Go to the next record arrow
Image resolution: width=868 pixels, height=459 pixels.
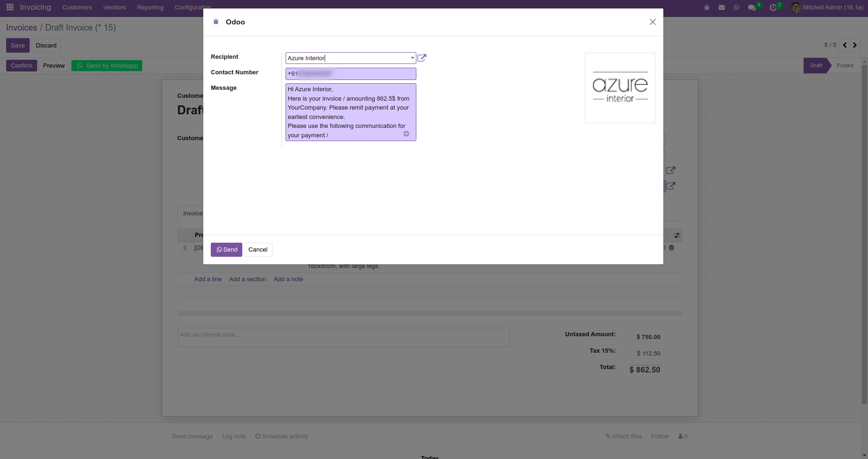pyautogui.click(x=855, y=45)
